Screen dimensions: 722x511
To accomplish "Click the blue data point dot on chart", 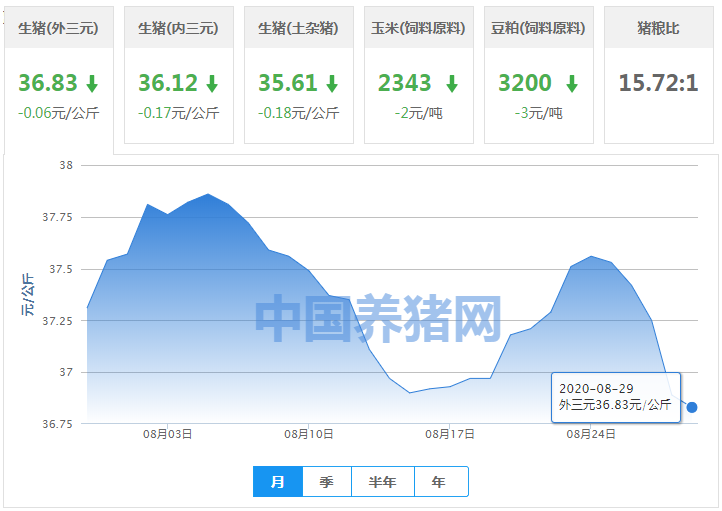I will pyautogui.click(x=692, y=407).
